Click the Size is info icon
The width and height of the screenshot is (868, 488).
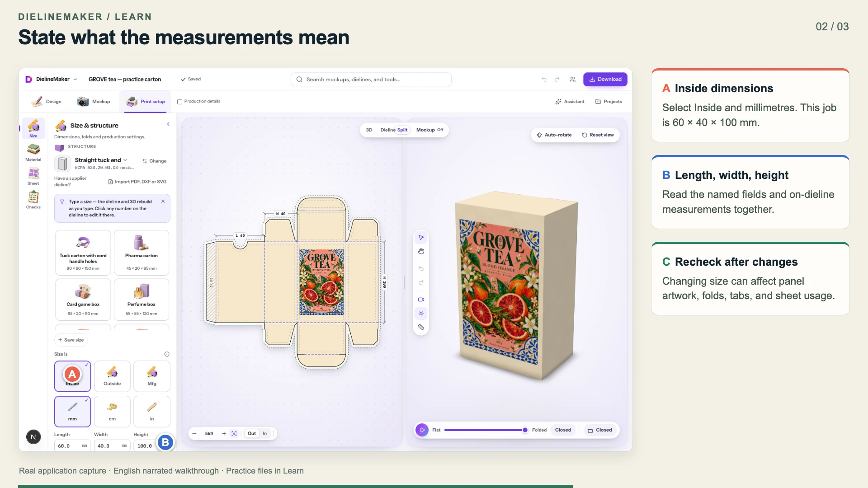pos(167,354)
